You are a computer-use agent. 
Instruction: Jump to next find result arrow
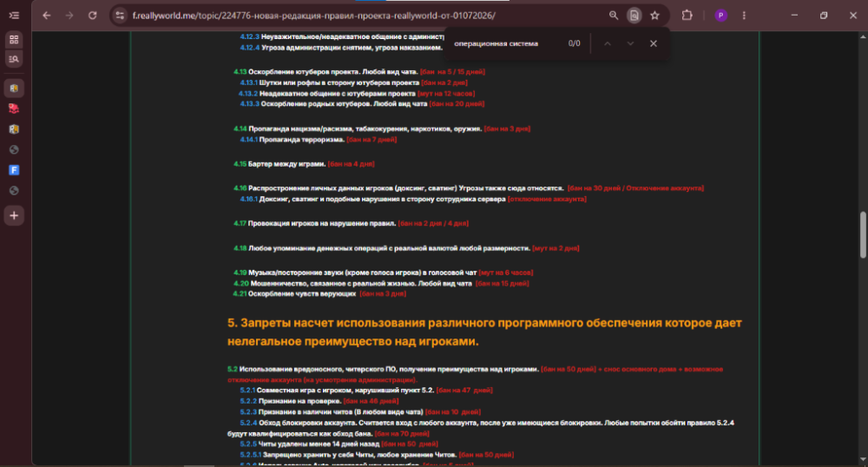click(630, 43)
